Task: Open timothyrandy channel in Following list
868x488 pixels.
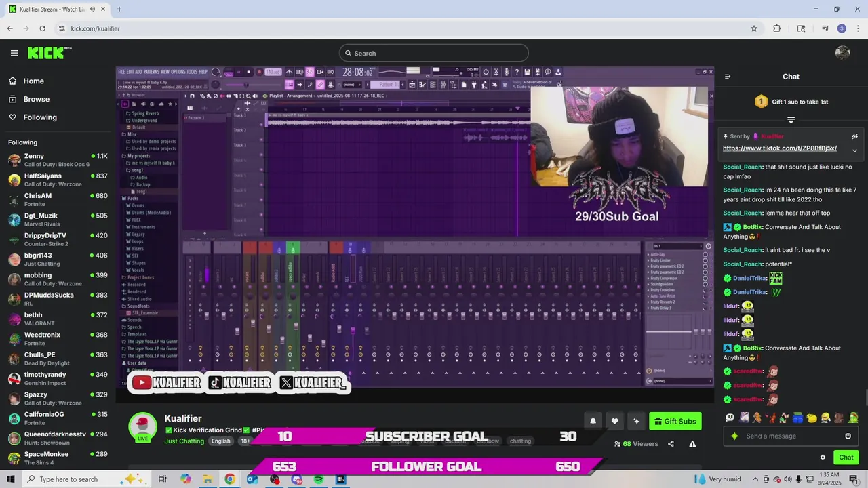Action: pyautogui.click(x=58, y=378)
